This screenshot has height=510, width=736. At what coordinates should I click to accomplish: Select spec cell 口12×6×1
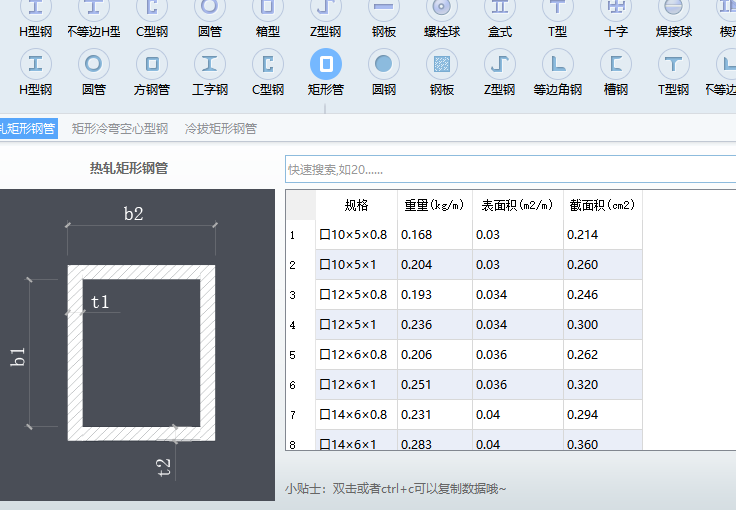(x=356, y=385)
